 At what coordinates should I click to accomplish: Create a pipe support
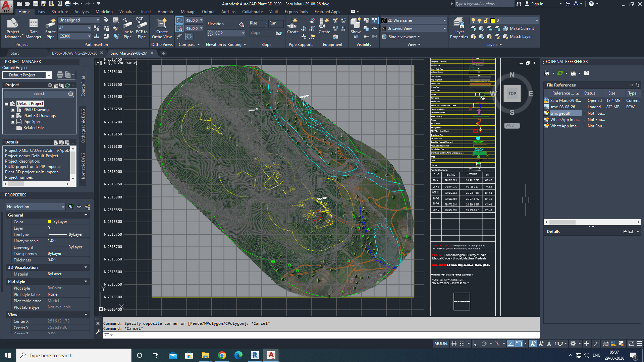tap(292, 26)
